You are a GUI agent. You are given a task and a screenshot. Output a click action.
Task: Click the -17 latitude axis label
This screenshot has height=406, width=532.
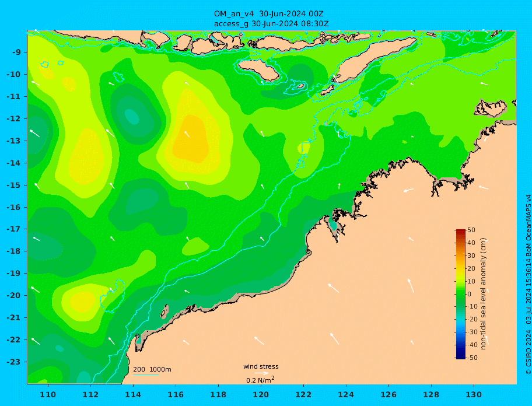pyautogui.click(x=14, y=229)
